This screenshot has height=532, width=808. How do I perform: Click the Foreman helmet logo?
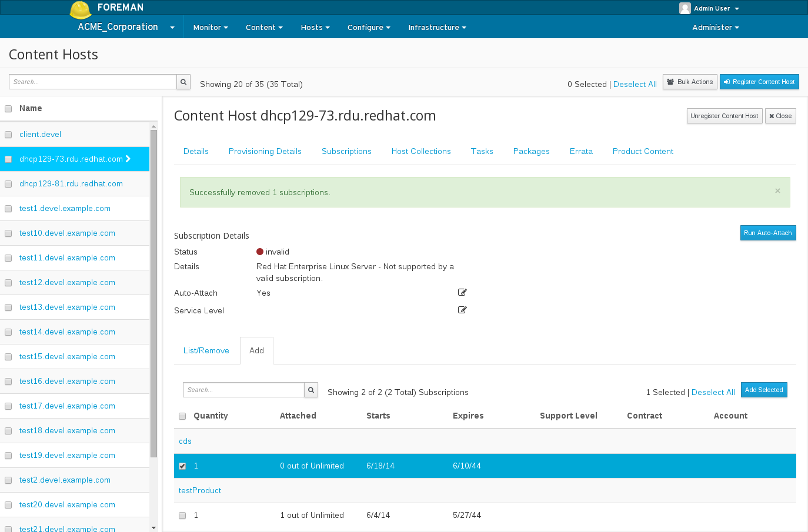[81, 10]
